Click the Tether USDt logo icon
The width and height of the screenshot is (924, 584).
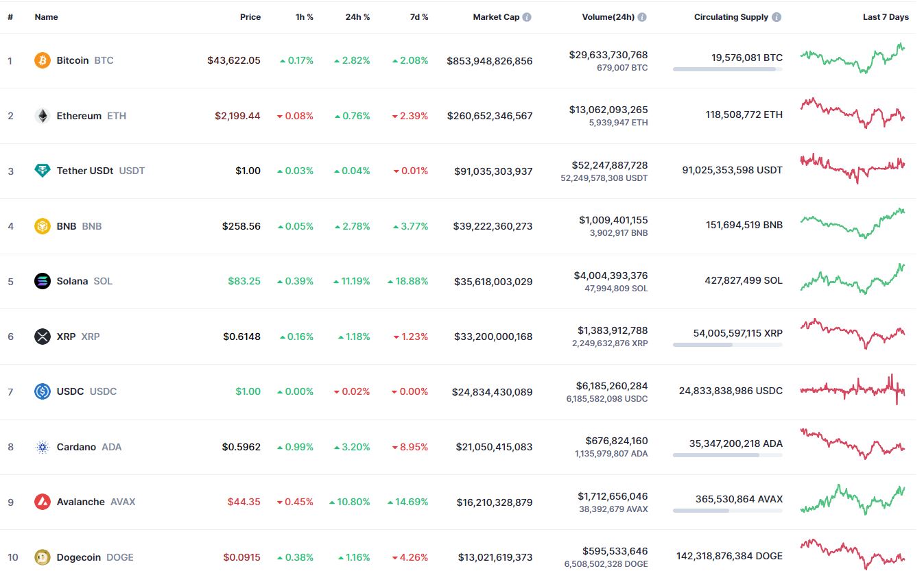[x=43, y=171]
